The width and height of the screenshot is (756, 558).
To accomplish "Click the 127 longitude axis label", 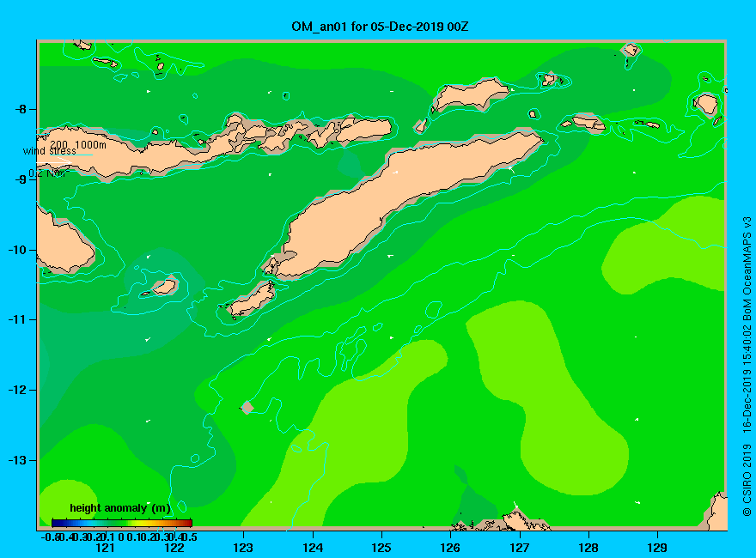I will (519, 548).
